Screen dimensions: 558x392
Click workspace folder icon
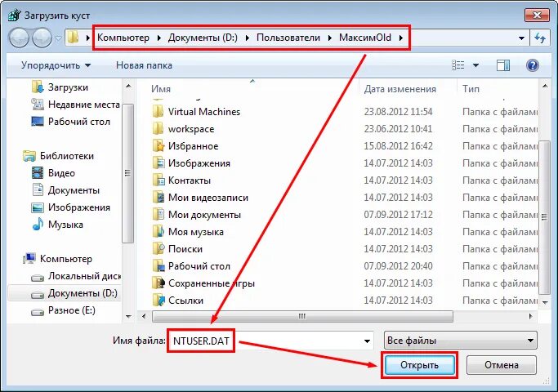pyautogui.click(x=158, y=128)
